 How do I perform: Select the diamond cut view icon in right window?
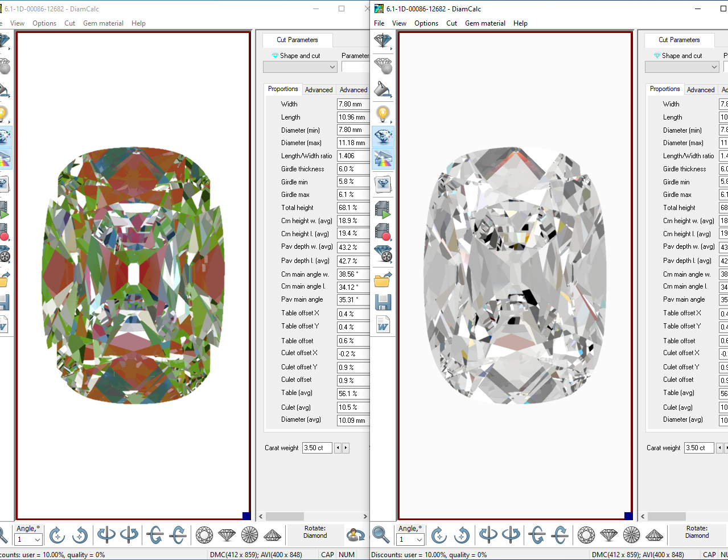point(382,41)
